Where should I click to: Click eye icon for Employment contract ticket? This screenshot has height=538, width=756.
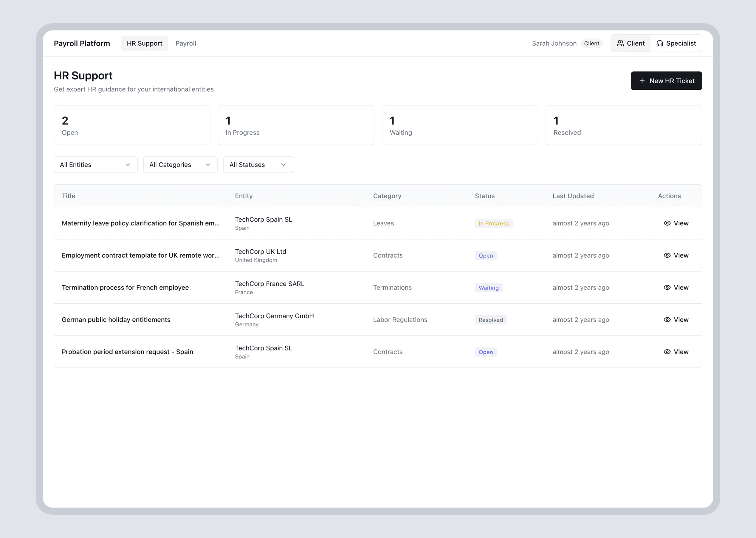[667, 255]
